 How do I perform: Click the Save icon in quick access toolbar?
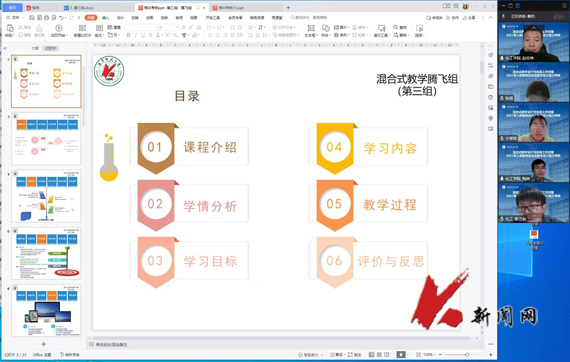pyautogui.click(x=32, y=17)
